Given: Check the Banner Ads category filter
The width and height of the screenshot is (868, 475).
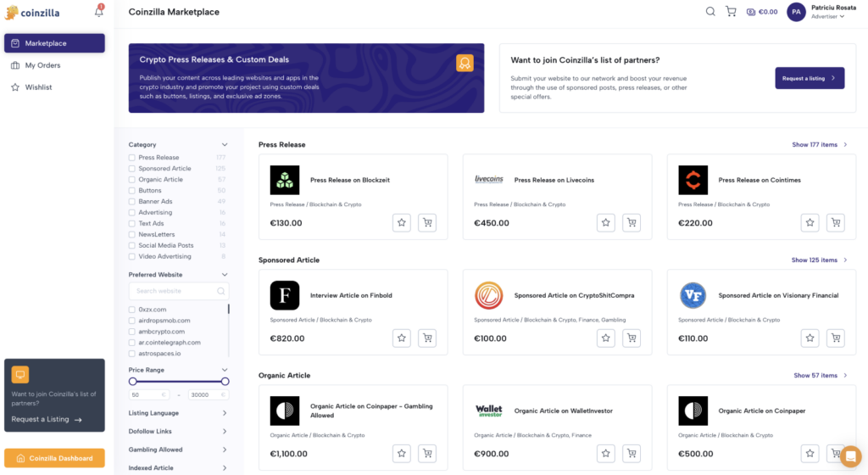Looking at the screenshot, I should [x=131, y=202].
